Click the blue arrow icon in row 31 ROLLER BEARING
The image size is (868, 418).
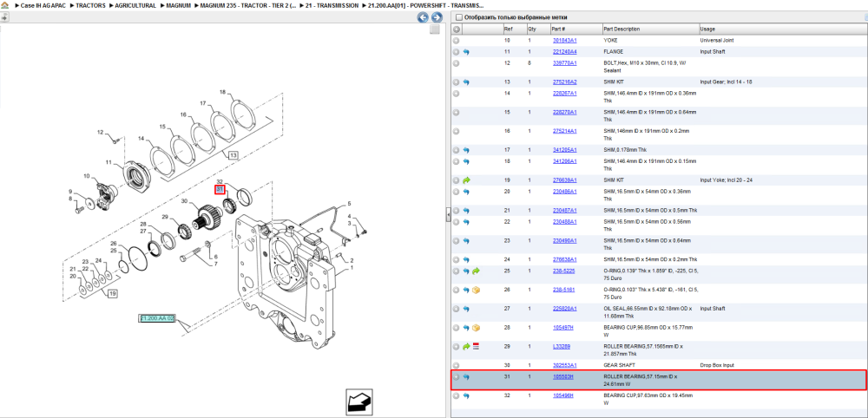pyautogui.click(x=466, y=377)
